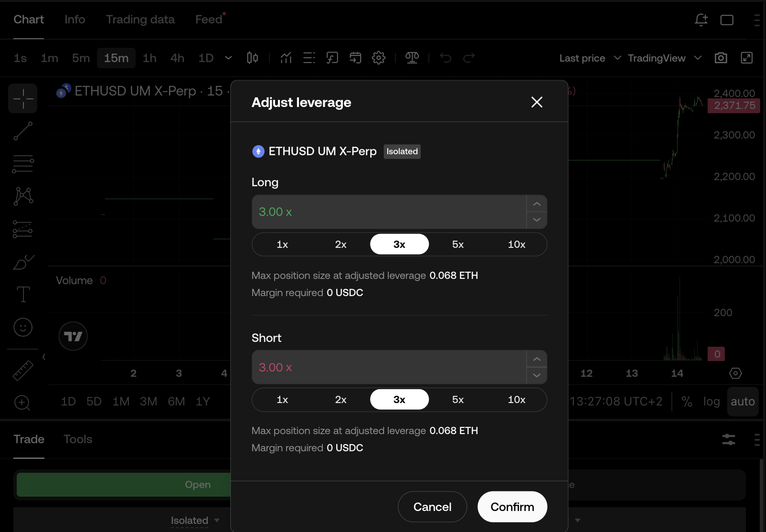Open the chart settings gear icon
This screenshot has height=532, width=766.
point(379,58)
